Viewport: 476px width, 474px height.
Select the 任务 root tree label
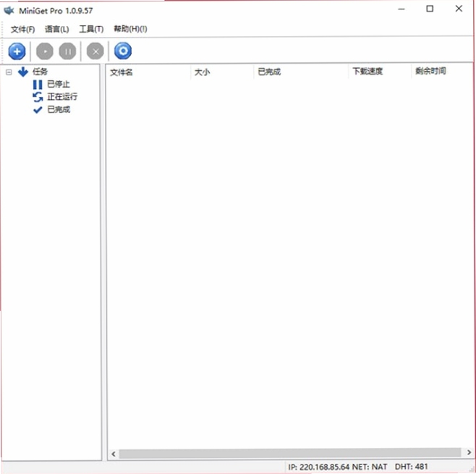click(40, 72)
